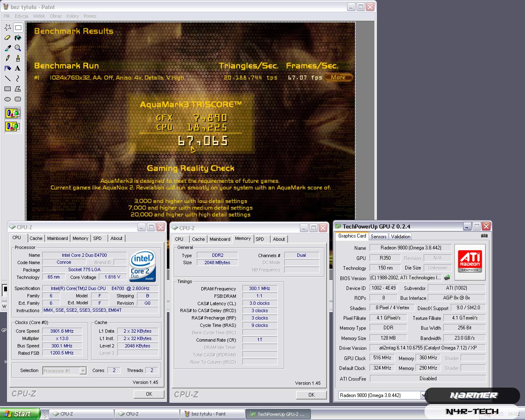This screenshot has width=525, height=420.
Task: Expand the Radeon 9800 card dropdown in GPU-Z
Action: tap(423, 395)
